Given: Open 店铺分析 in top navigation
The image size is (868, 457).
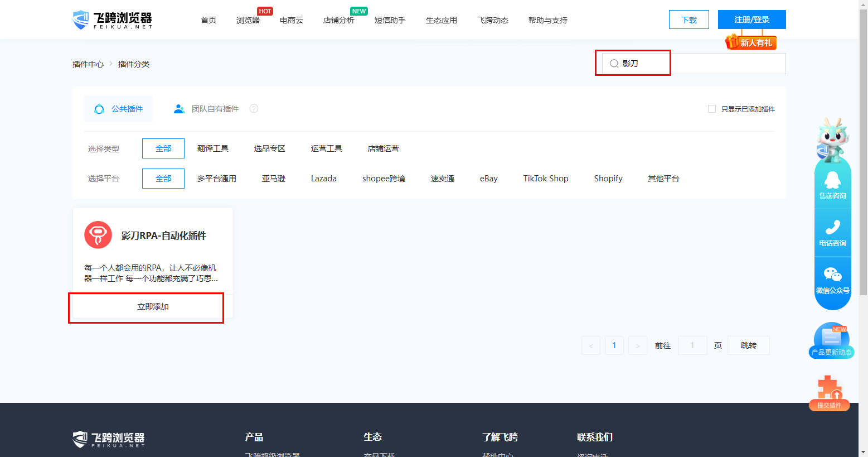Looking at the screenshot, I should (x=338, y=20).
